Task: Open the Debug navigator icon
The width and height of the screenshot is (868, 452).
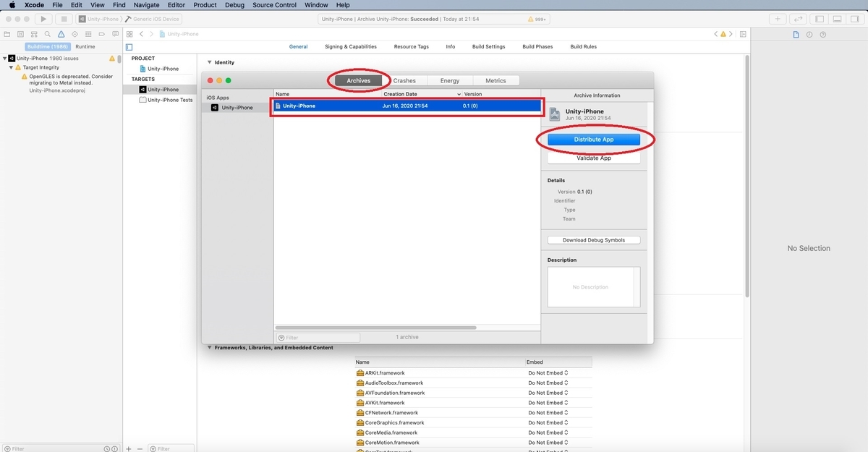Action: (x=88, y=34)
